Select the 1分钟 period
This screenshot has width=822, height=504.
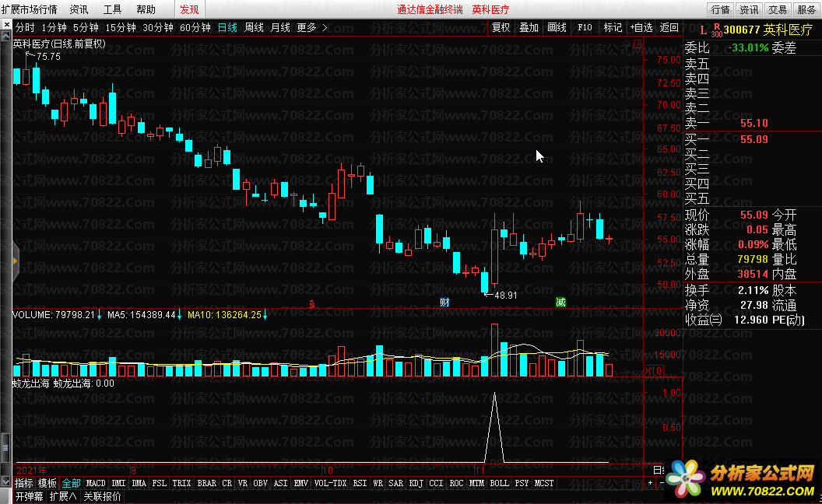tap(54, 28)
